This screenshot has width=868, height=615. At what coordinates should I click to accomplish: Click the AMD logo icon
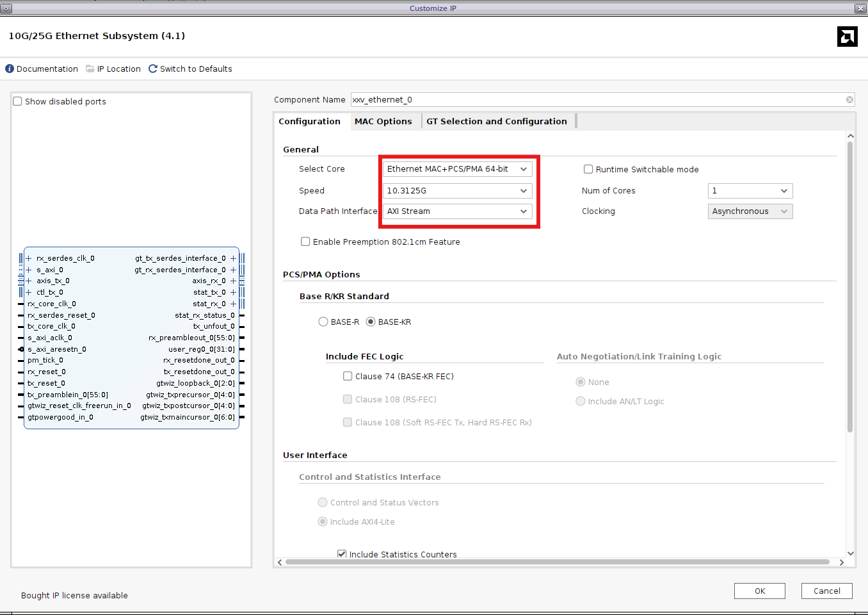(847, 37)
